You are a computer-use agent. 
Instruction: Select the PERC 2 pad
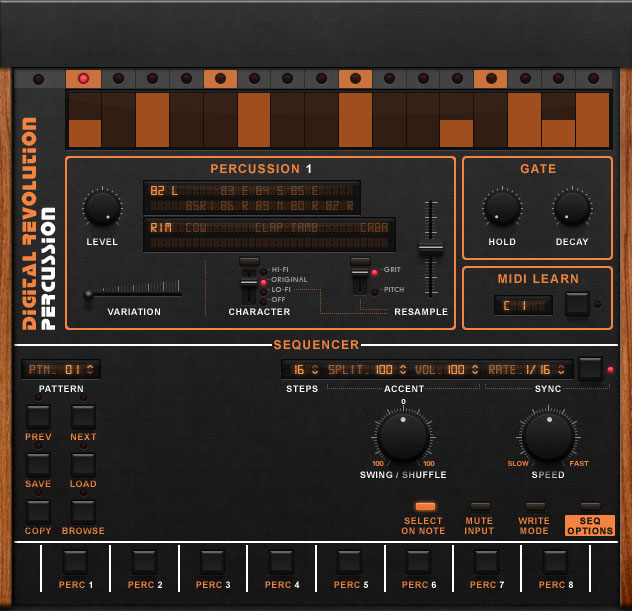pos(144,562)
